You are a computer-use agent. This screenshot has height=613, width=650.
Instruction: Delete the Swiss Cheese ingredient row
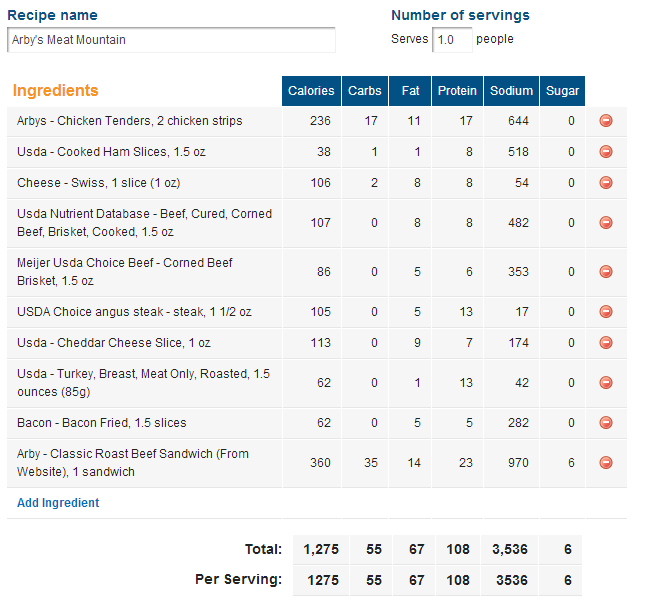(x=606, y=183)
